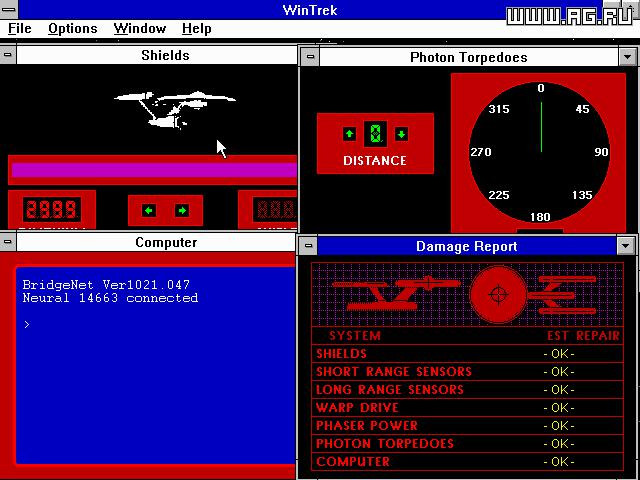Viewport: 640px width, 480px height.
Task: Open the Shields window control menu
Action: [x=8, y=55]
